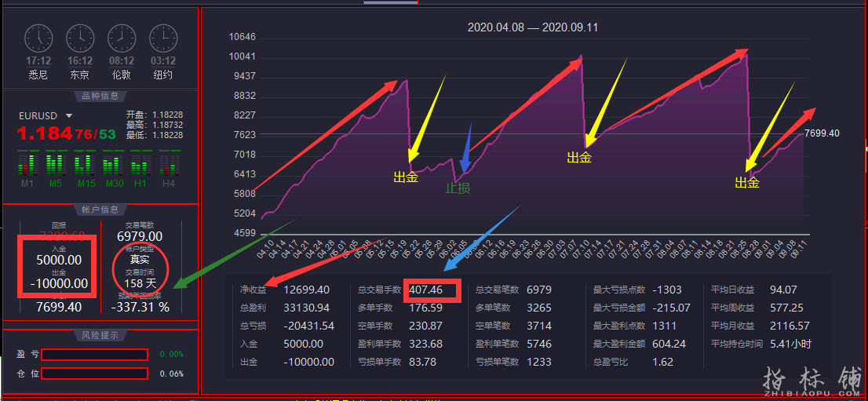Click the 10646 y-axis label
Viewport: 868px width, 401px height.
[242, 37]
